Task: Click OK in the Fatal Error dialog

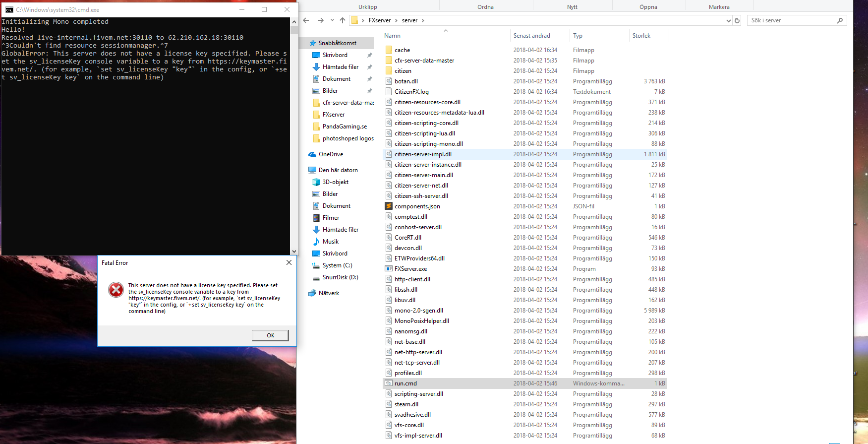Action: (x=270, y=335)
